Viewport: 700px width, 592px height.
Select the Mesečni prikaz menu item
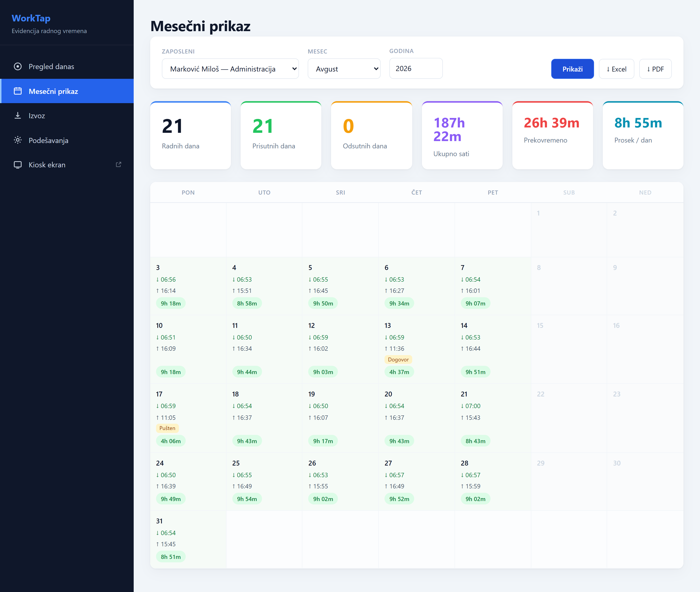67,91
